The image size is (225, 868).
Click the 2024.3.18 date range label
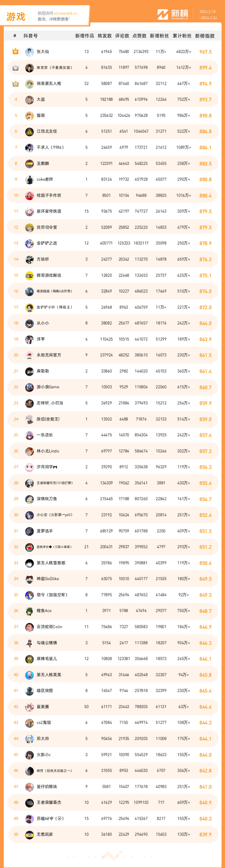tap(207, 11)
